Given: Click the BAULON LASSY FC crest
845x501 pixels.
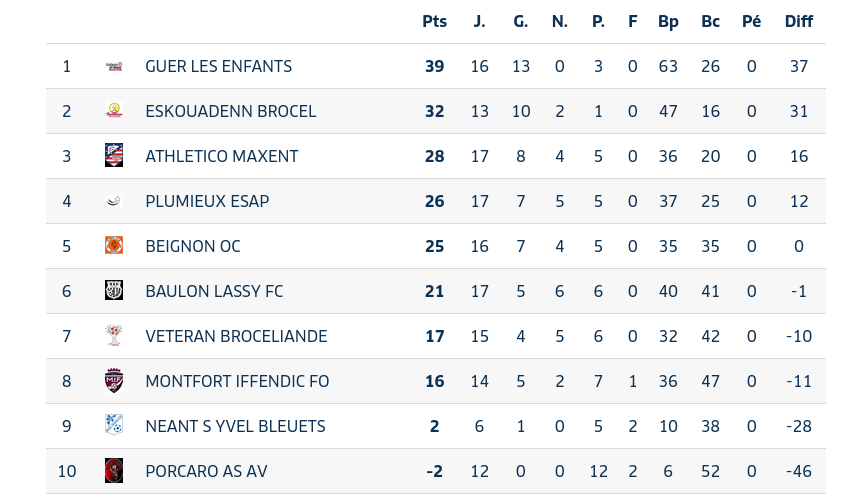Looking at the screenshot, I should [114, 291].
